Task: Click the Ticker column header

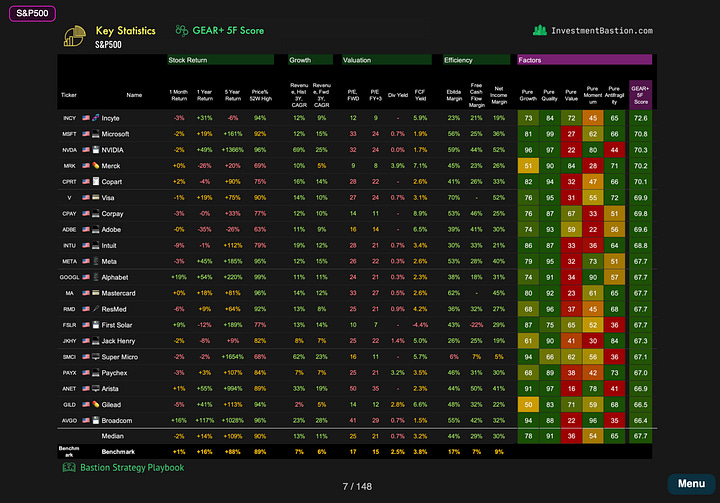Action: click(x=69, y=95)
